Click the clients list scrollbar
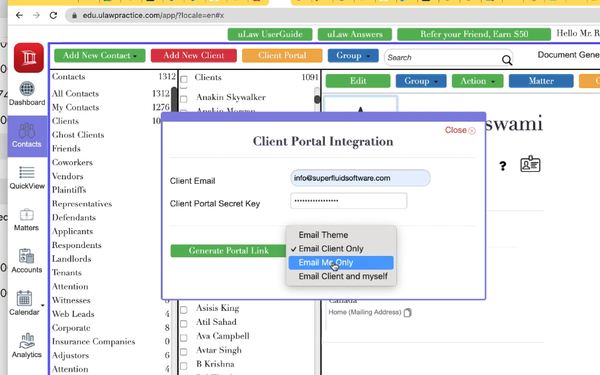 click(x=317, y=99)
